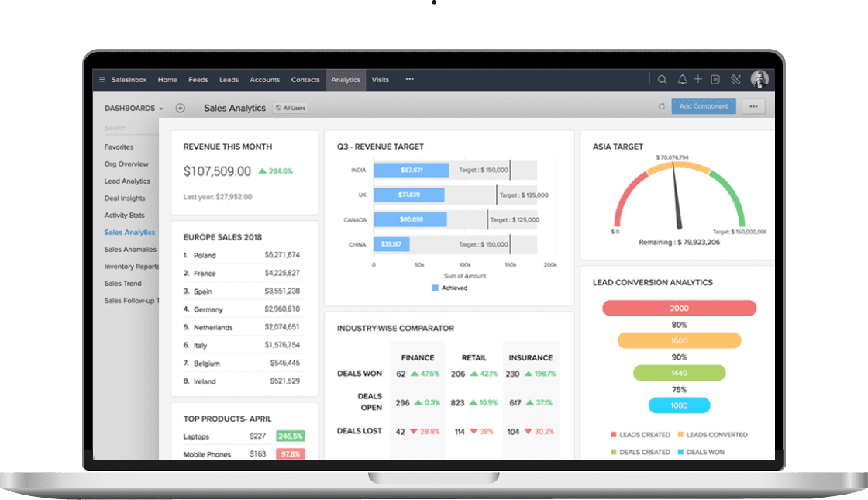The height and width of the screenshot is (500, 868).
Task: Open the calendar note icon in top bar
Action: point(715,80)
